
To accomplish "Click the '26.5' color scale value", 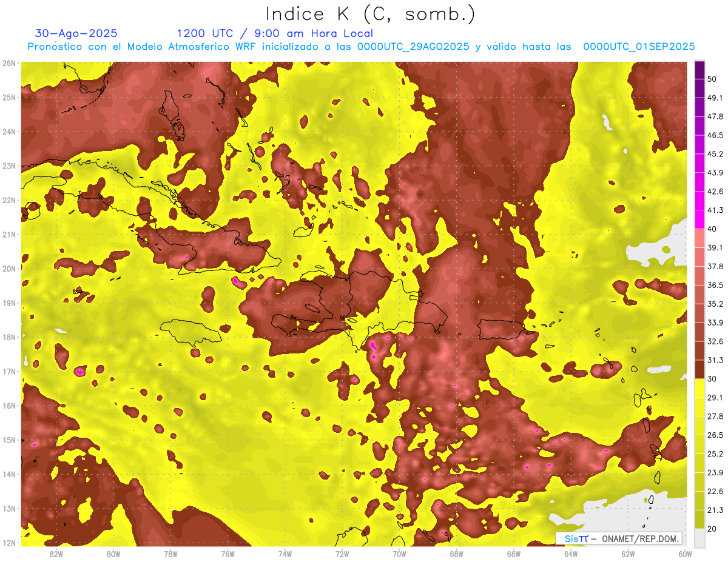I will click(715, 435).
